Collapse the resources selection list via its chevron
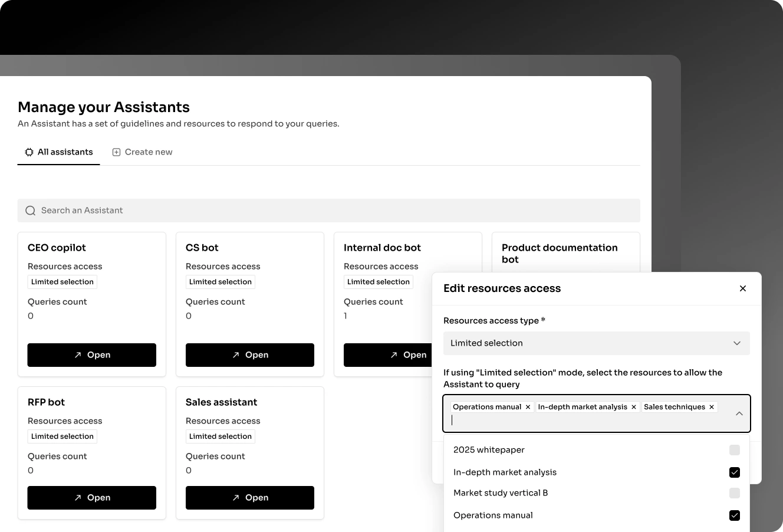Image resolution: width=783 pixels, height=532 pixels. [x=739, y=413]
